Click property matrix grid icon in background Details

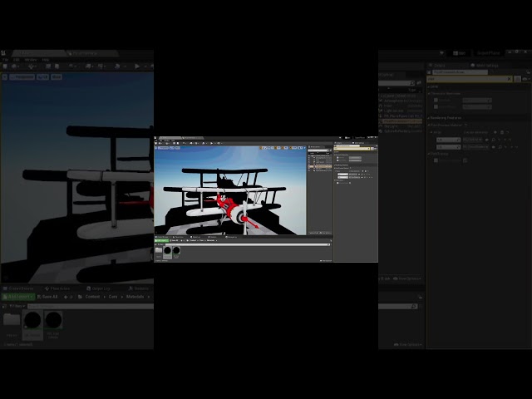click(x=517, y=79)
